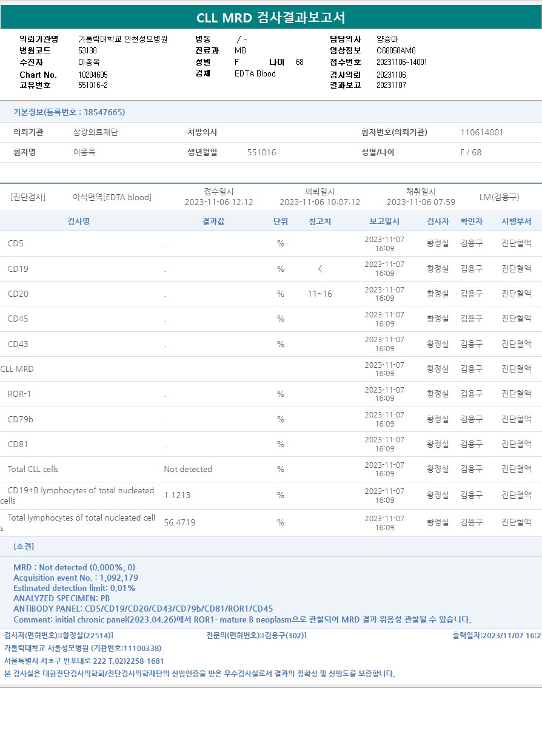Viewport: 542px width, 756px height.
Task: Click clinical info code O68050AM0
Action: [x=396, y=50]
